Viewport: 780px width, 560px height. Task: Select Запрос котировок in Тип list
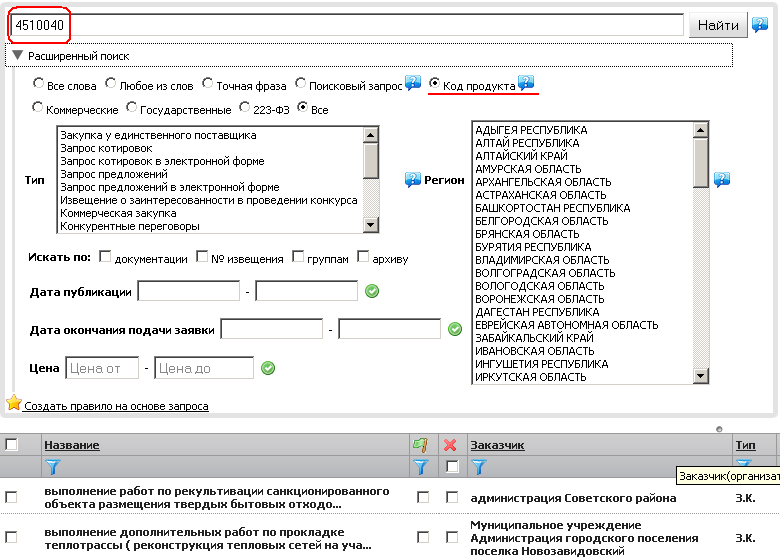click(x=108, y=148)
